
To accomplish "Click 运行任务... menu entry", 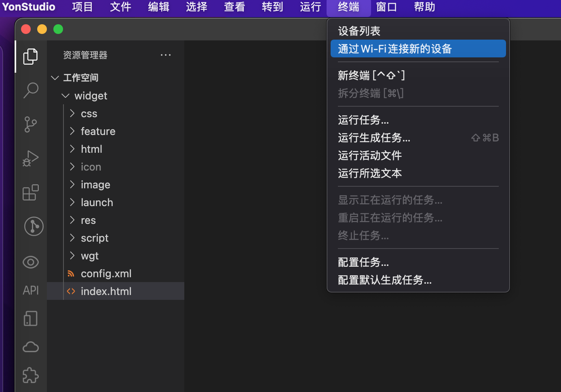I will (x=363, y=120).
